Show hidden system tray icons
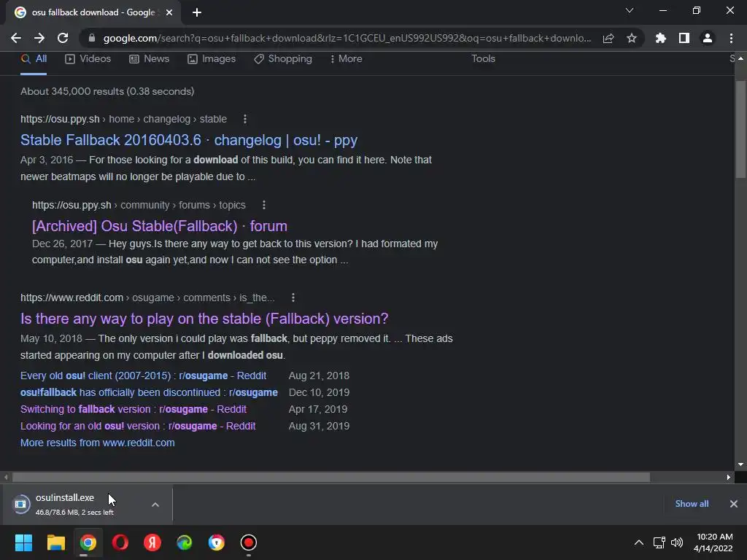The height and width of the screenshot is (560, 747). [x=639, y=542]
